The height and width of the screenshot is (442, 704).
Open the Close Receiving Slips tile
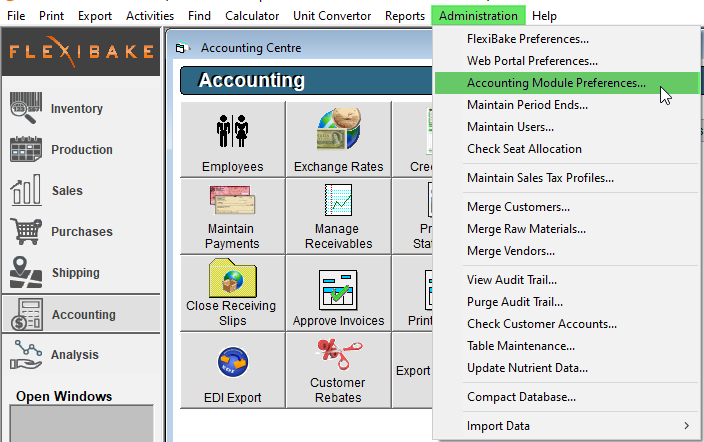[x=233, y=293]
